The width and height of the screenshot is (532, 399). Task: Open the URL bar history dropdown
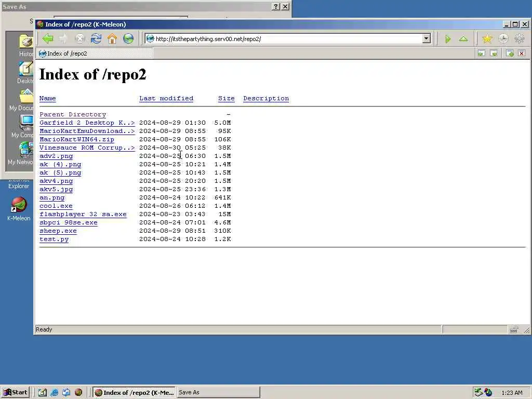pyautogui.click(x=427, y=38)
